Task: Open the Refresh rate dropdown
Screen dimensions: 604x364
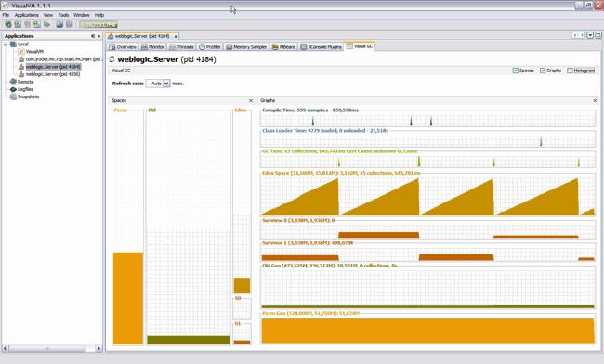Action: pyautogui.click(x=166, y=84)
